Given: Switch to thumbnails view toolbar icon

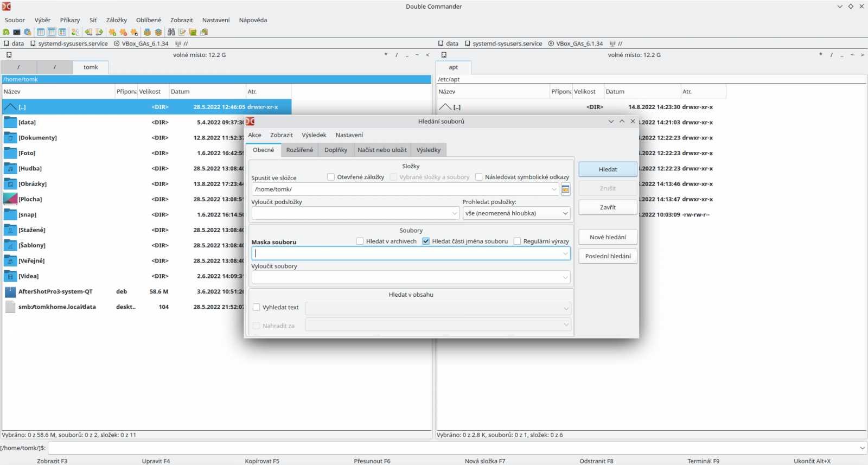Looking at the screenshot, I should 62,32.
